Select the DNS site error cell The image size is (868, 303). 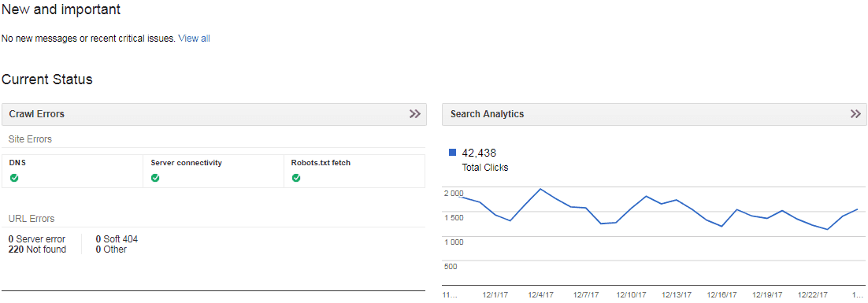pyautogui.click(x=72, y=172)
